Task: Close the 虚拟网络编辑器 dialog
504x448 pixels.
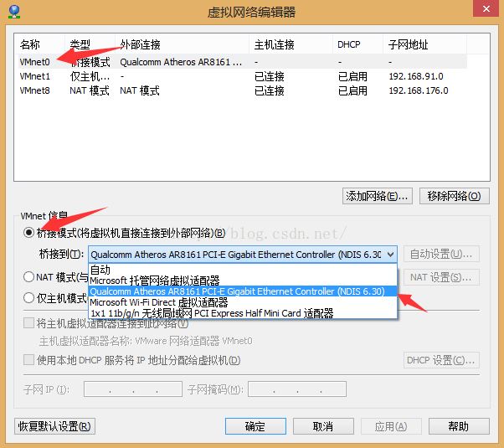Action: pos(486,8)
